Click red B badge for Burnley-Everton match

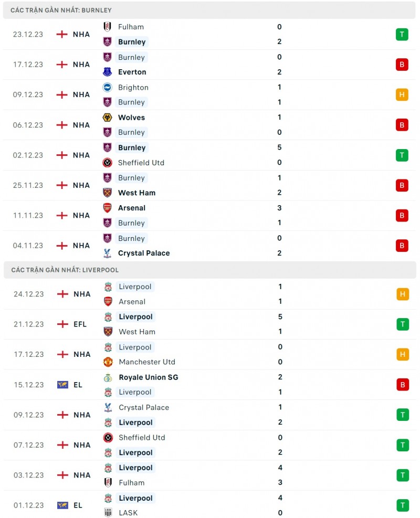click(402, 65)
